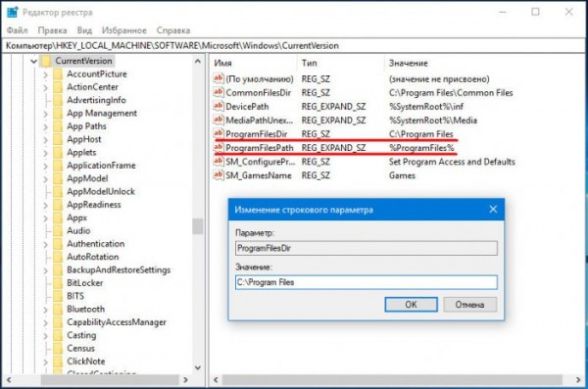Image resolution: width=588 pixels, height=389 pixels.
Task: Select the 'C:\Program Files\Common Files' cell
Action: coord(451,93)
